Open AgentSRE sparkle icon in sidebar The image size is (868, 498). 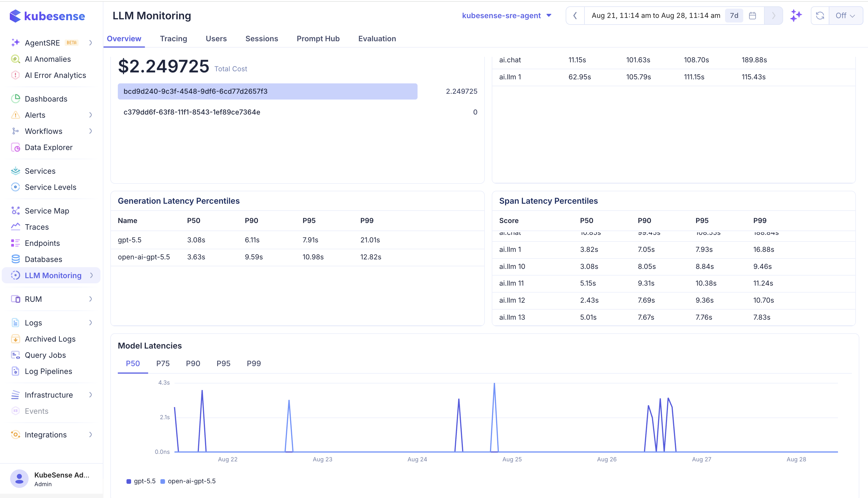point(15,43)
